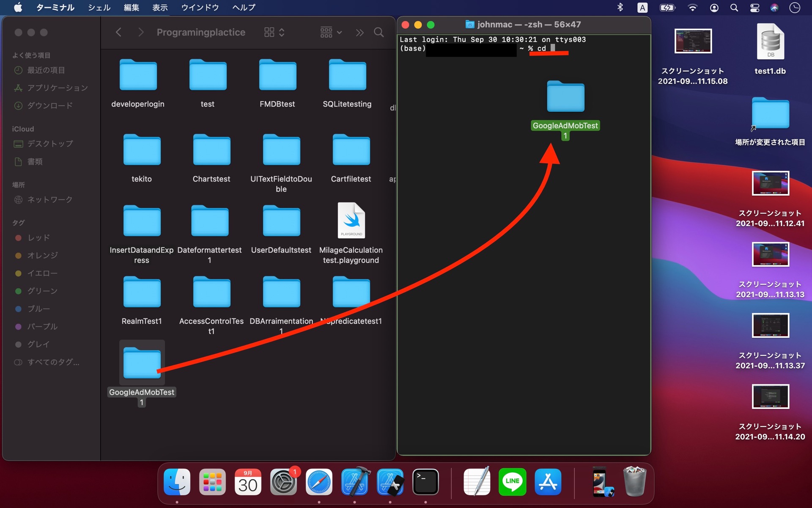Open アプリケーション in Finder sidebar
The image size is (812, 508).
(51, 88)
